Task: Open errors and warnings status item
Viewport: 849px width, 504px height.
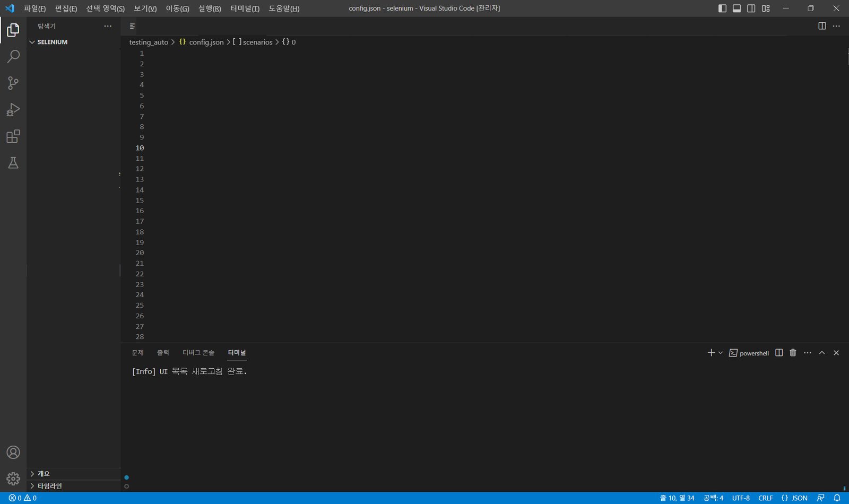Action: point(23,498)
